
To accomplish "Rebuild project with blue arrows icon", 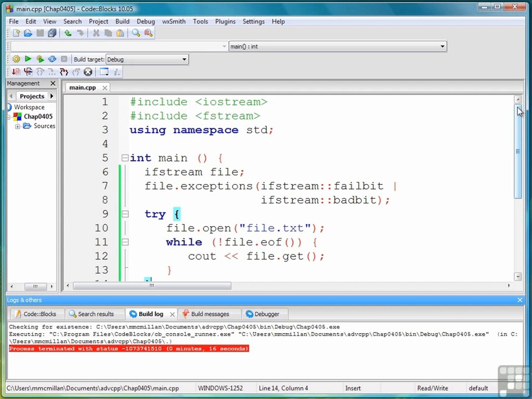I will (x=52, y=59).
